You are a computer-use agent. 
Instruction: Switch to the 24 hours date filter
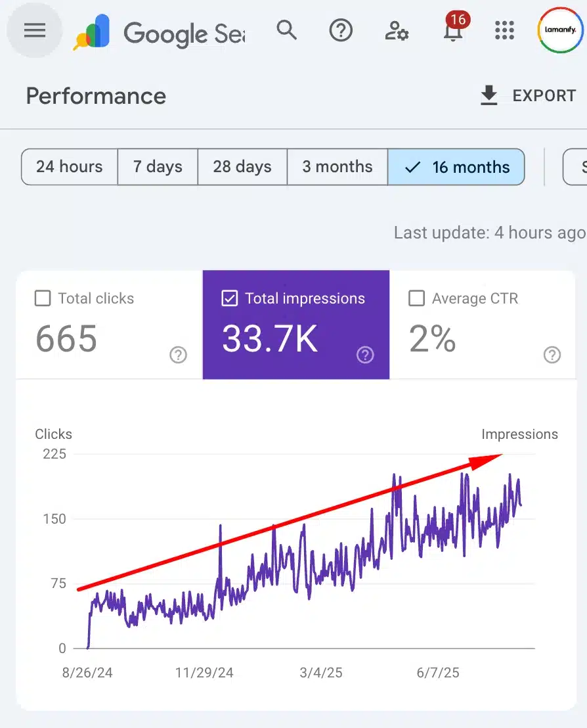pyautogui.click(x=68, y=167)
